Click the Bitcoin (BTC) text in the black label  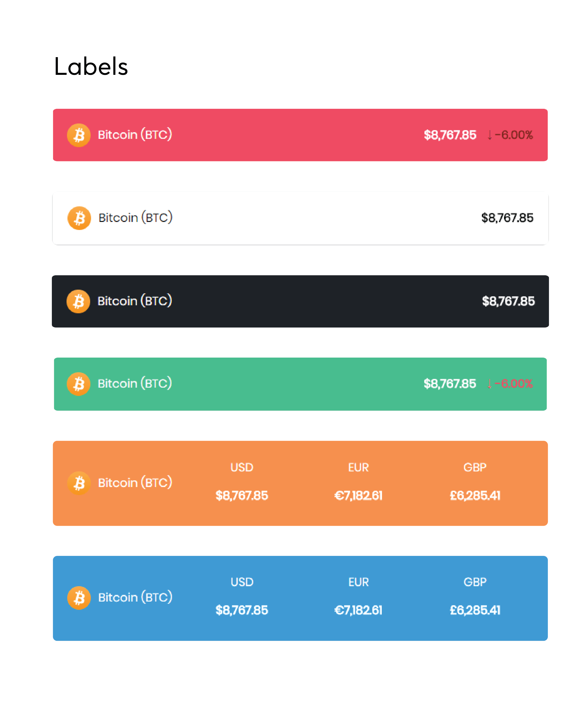pos(135,301)
